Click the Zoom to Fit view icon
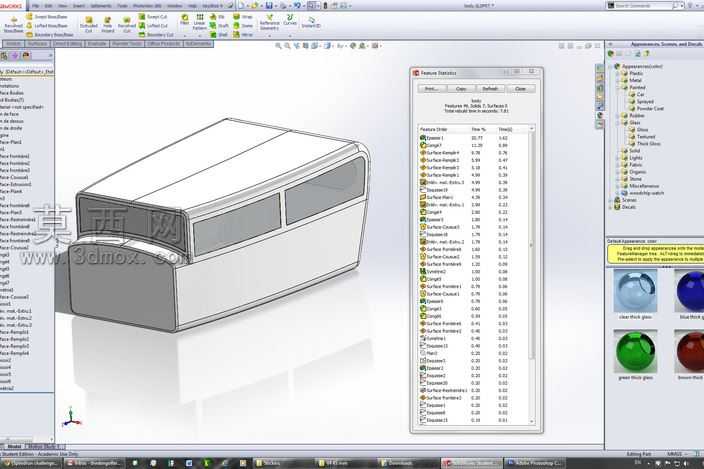Viewport: 704px width, 469px height. point(278,46)
